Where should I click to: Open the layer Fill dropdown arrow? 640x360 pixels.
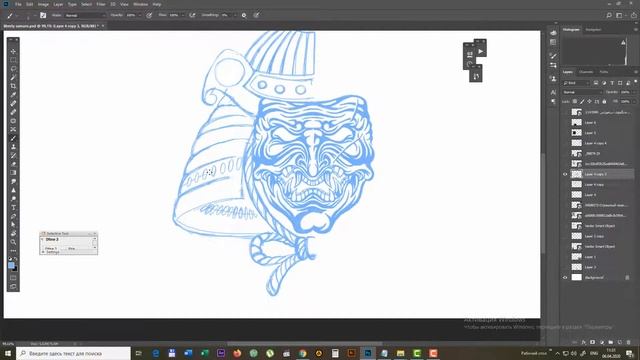pos(633,101)
